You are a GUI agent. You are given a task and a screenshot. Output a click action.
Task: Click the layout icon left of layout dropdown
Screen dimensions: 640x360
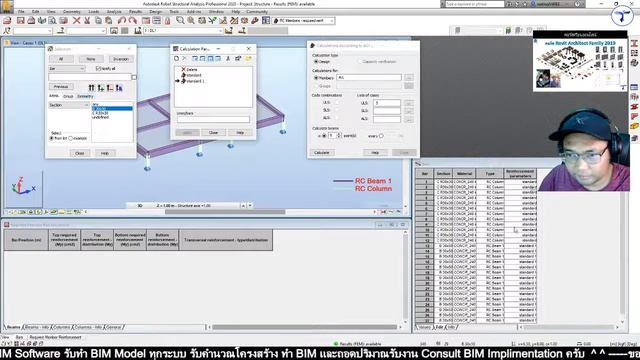click(x=266, y=20)
